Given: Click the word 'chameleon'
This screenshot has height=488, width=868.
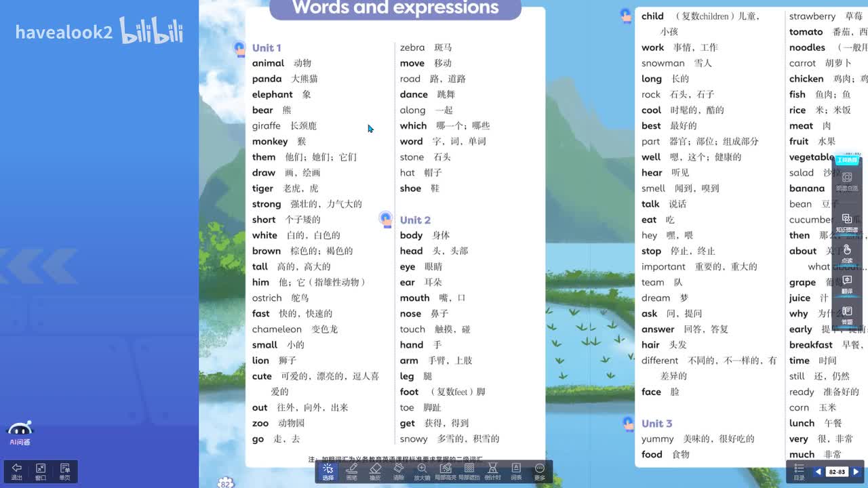Looking at the screenshot, I should (x=277, y=329).
